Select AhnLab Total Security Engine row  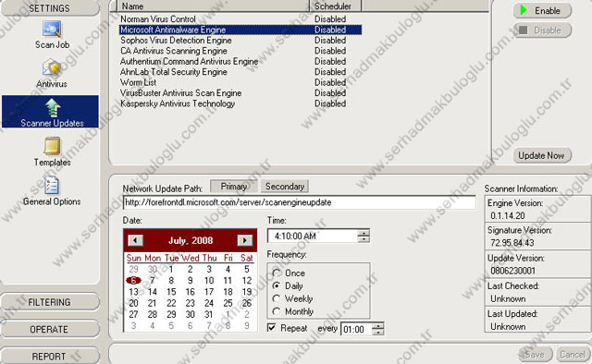point(240,72)
